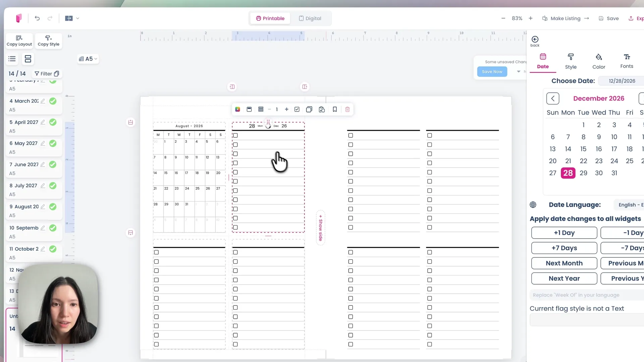Click the rows count lines icon
The image size is (644, 362).
click(261, 109)
